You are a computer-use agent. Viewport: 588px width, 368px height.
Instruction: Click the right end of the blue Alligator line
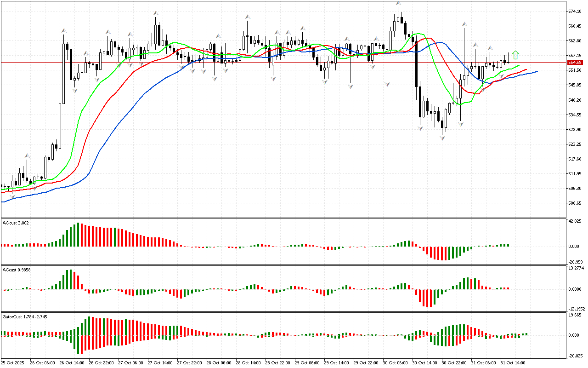537,71
